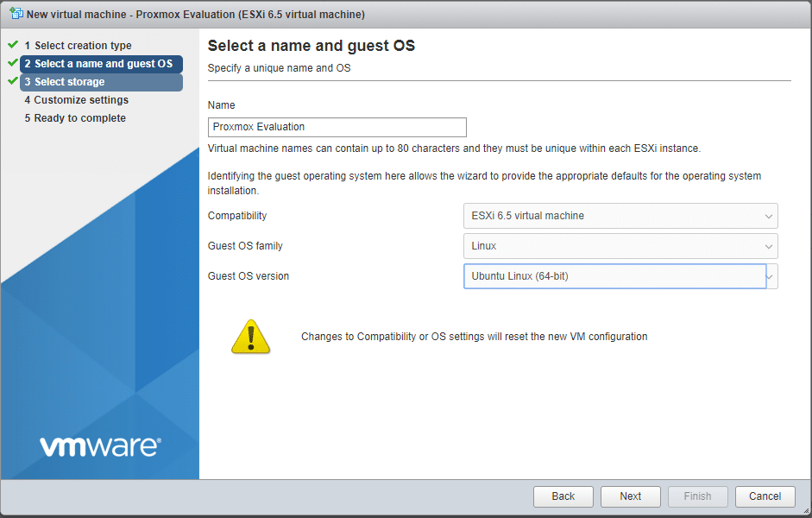Image resolution: width=812 pixels, height=518 pixels.
Task: Click the resize grip in the dialog corner
Action: coord(806,511)
